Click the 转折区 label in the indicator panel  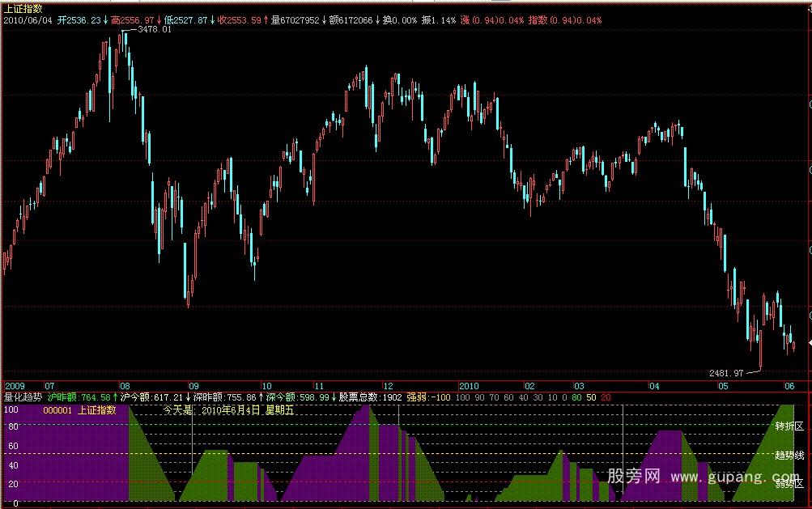pyautogui.click(x=789, y=426)
